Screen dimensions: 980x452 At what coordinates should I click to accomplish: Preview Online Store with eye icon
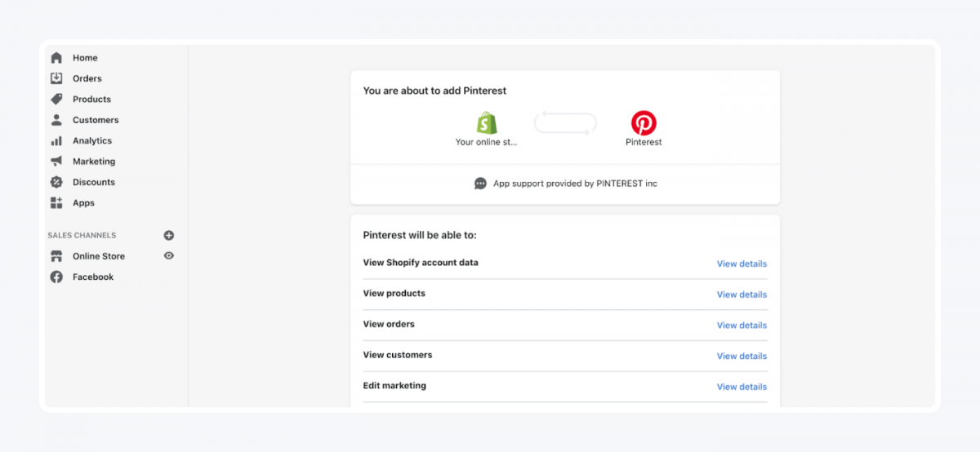pyautogui.click(x=169, y=255)
